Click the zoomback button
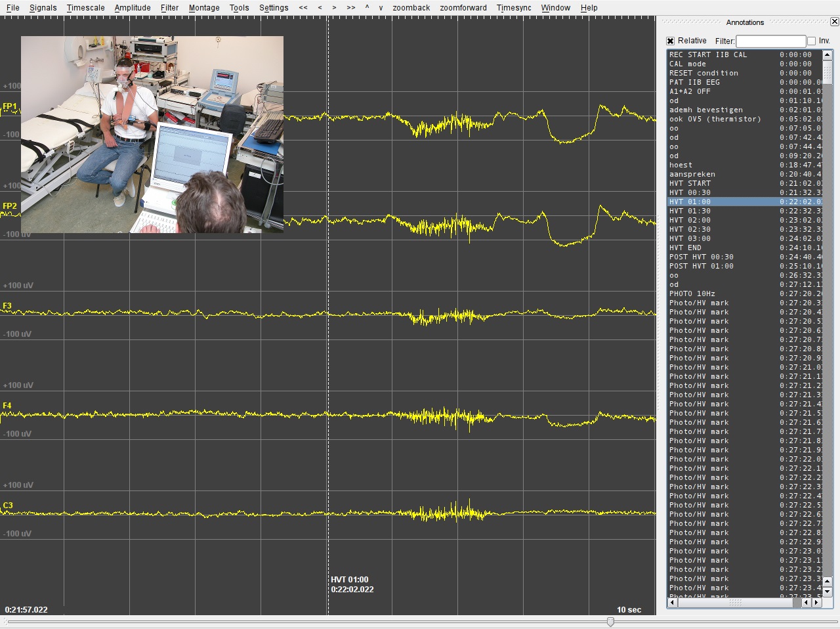 pyautogui.click(x=411, y=8)
